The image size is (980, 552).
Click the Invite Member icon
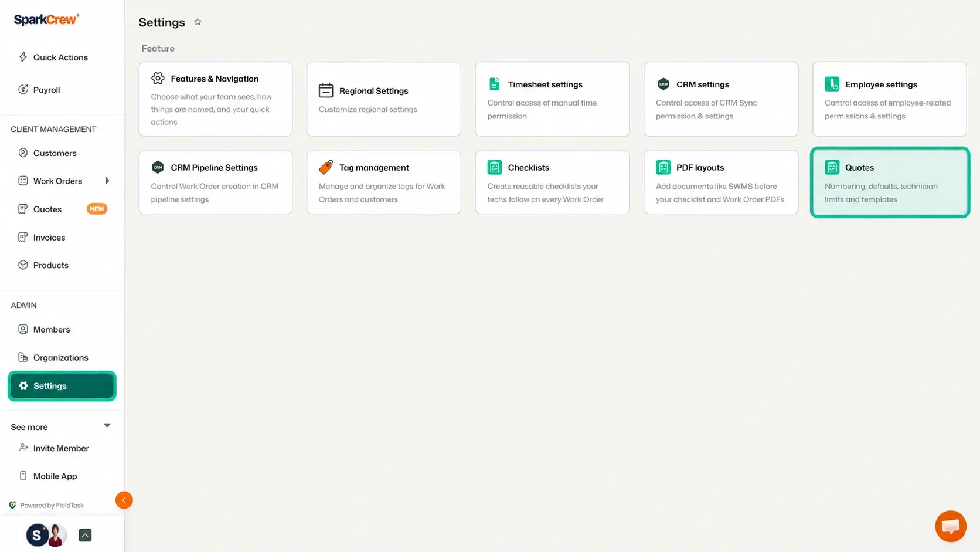click(x=23, y=448)
